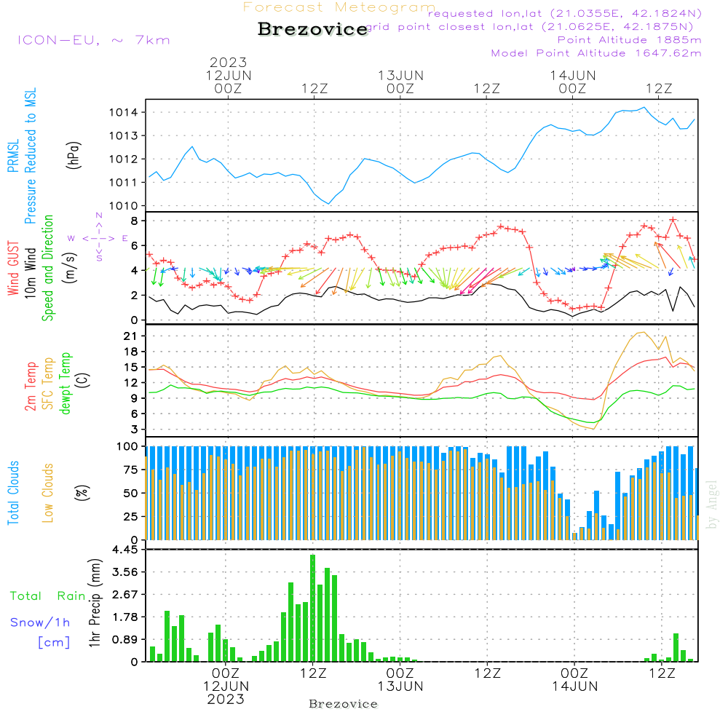Viewport: 728px width, 728px height.
Task: Click the (m/s) wind unit label
Action: (x=70, y=268)
